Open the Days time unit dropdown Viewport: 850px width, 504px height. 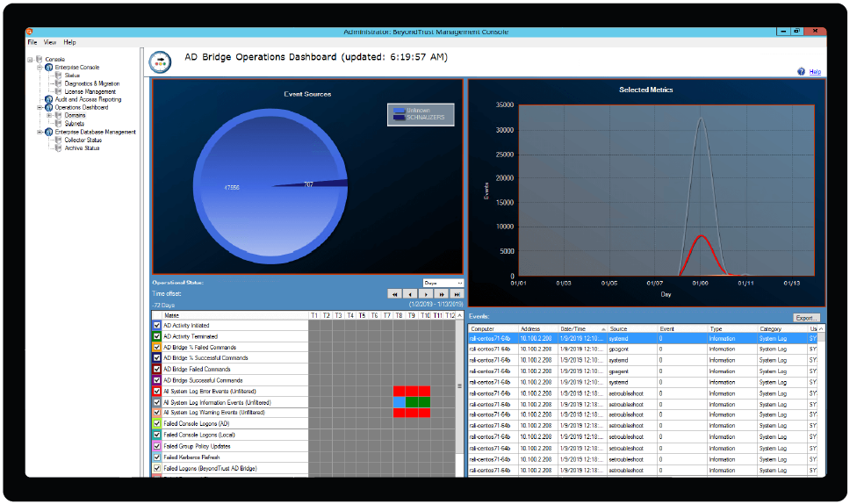click(443, 283)
